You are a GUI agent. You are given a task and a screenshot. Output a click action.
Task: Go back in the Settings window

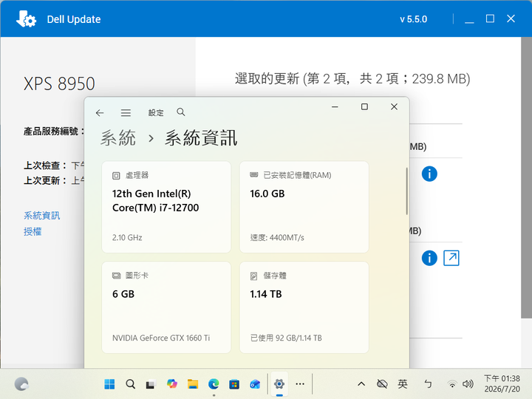point(100,112)
